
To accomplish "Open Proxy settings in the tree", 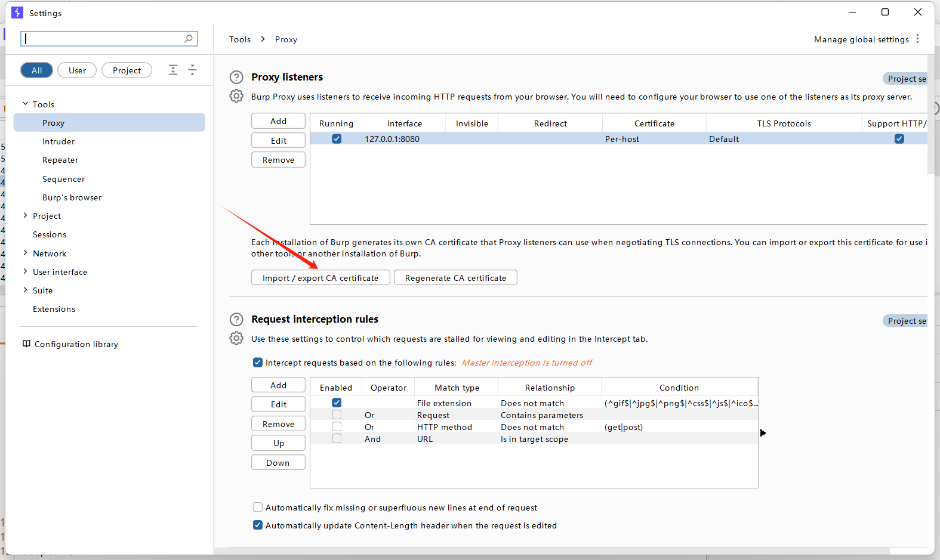I will tap(109, 123).
